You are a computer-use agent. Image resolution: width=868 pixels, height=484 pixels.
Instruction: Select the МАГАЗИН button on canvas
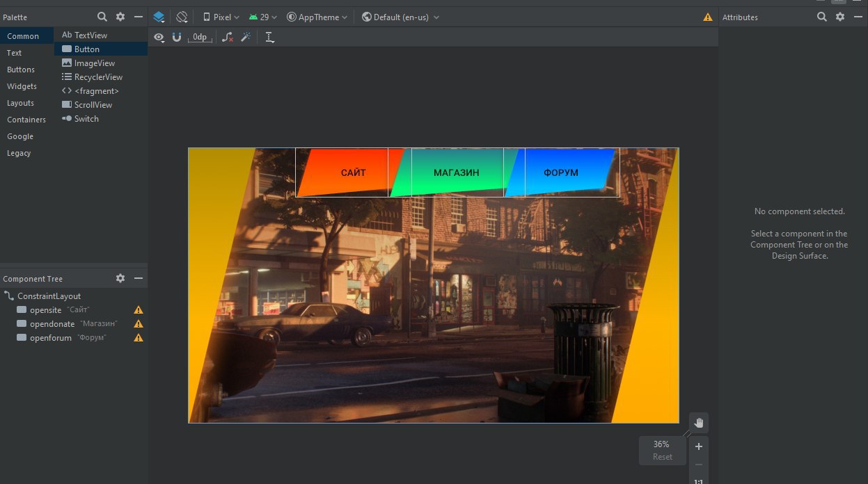tap(457, 172)
